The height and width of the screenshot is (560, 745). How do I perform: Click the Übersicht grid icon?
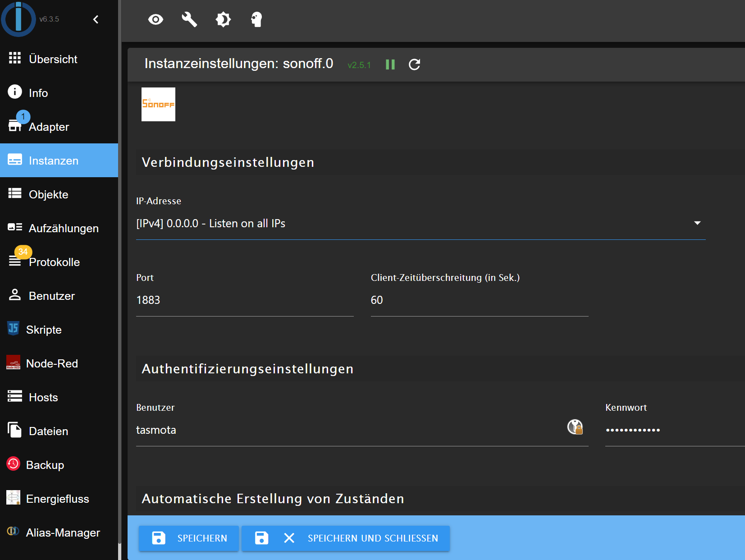click(x=15, y=58)
